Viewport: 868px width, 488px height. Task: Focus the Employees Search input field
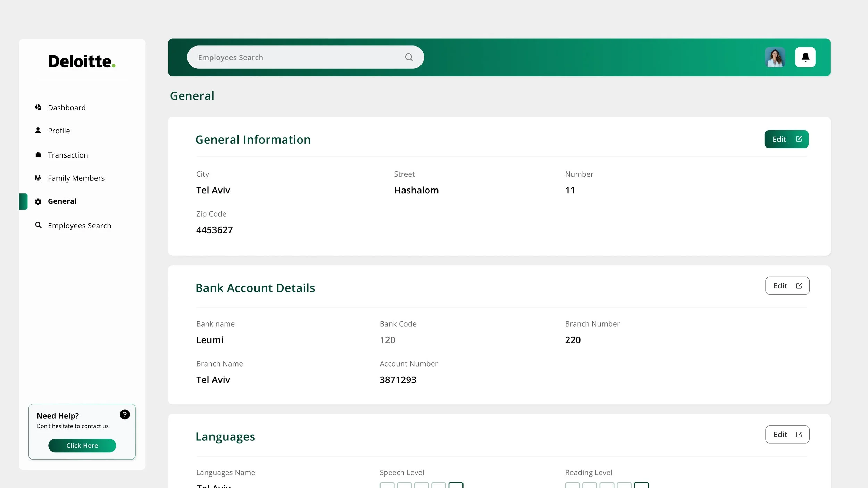tap(295, 57)
